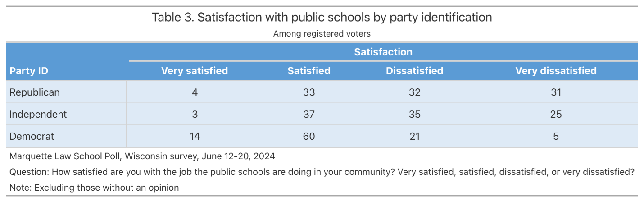The height and width of the screenshot is (202, 644).
Task: Click the 'Note: Excluding those without an opinion' line
Action: (94, 188)
